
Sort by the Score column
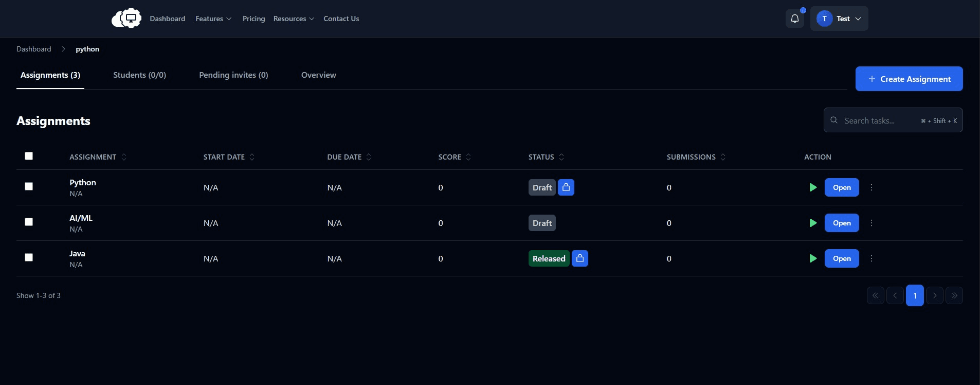468,157
